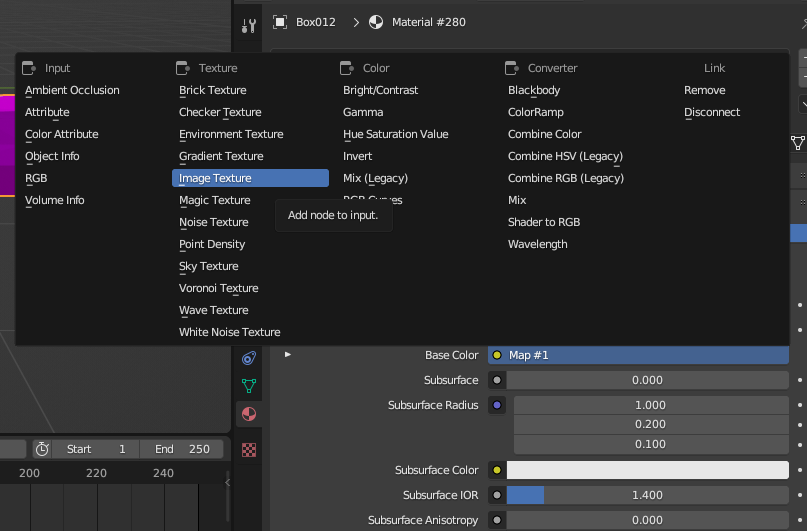Click the Input category header icon

pos(29,68)
